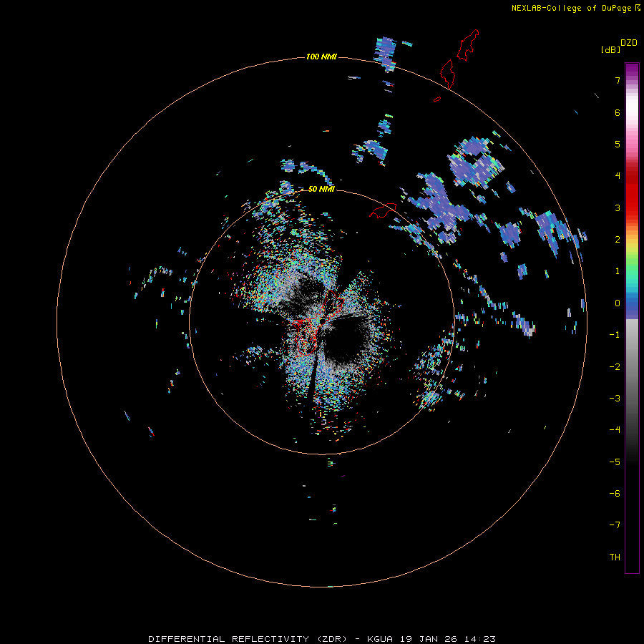Screen dimensions: 644x644
Task: Click the scale value 2 label
Action: point(618,240)
